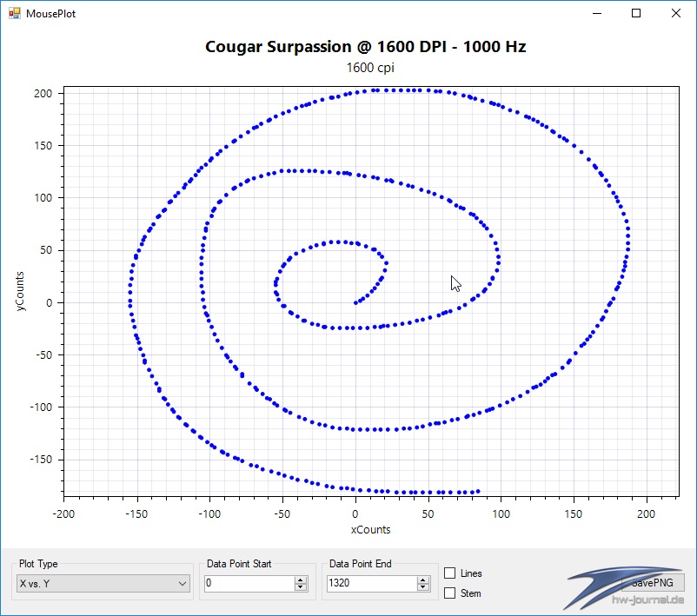Click the Data Point Start input field
The image size is (697, 616).
click(x=249, y=583)
